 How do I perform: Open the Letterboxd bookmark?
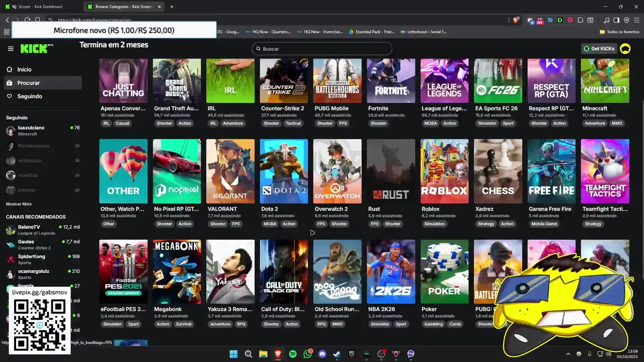pyautogui.click(x=424, y=32)
